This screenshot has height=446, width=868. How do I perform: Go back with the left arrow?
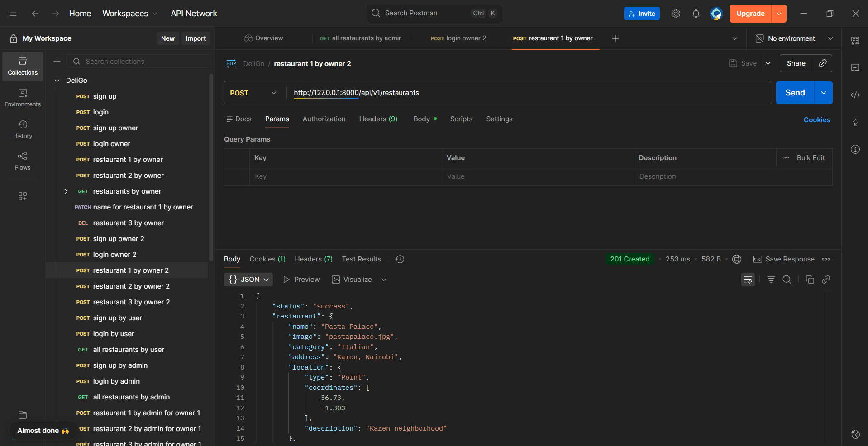(35, 14)
